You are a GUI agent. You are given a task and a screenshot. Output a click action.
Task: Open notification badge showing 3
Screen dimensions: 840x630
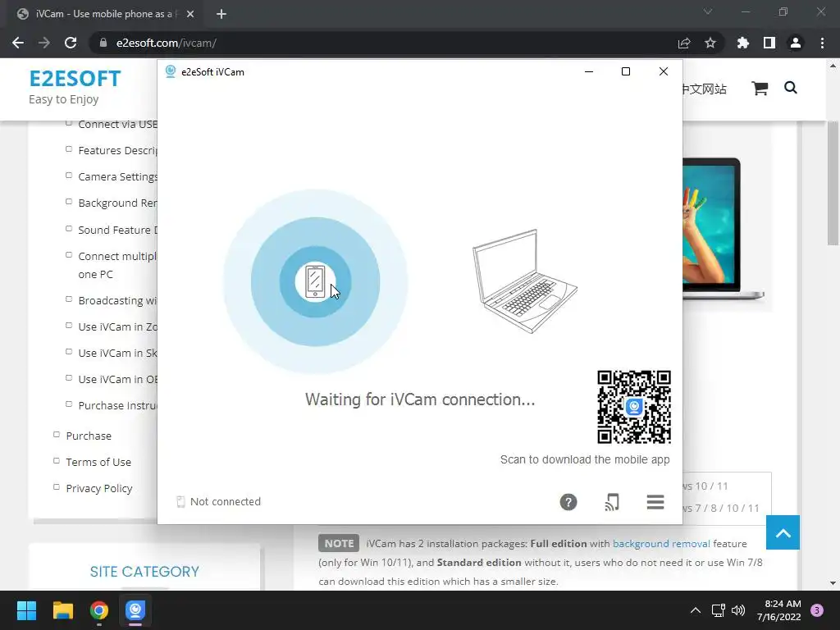817,610
